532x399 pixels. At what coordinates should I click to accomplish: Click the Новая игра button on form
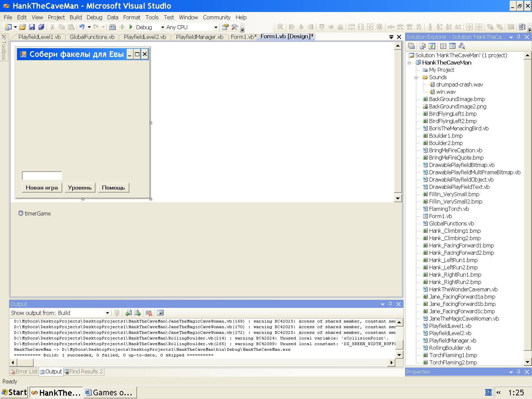(42, 188)
